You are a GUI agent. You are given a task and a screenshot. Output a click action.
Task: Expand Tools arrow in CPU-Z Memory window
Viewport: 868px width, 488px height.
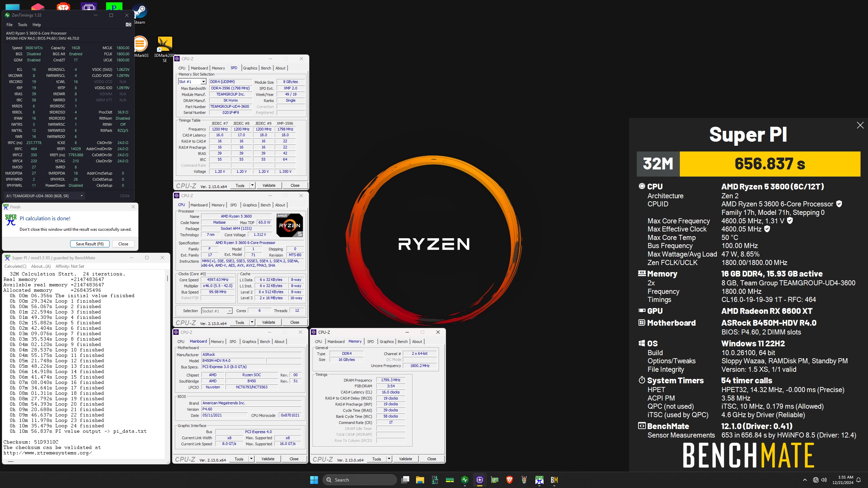pyautogui.click(x=389, y=459)
